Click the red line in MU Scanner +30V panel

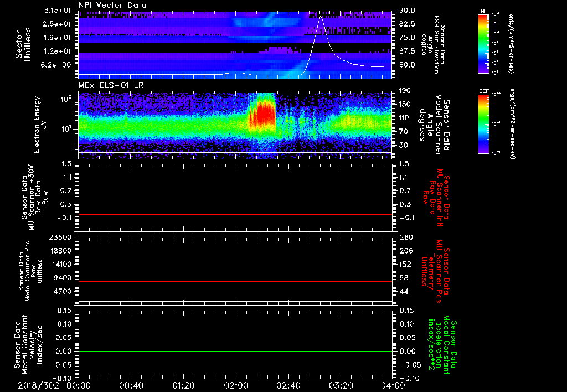point(235,215)
